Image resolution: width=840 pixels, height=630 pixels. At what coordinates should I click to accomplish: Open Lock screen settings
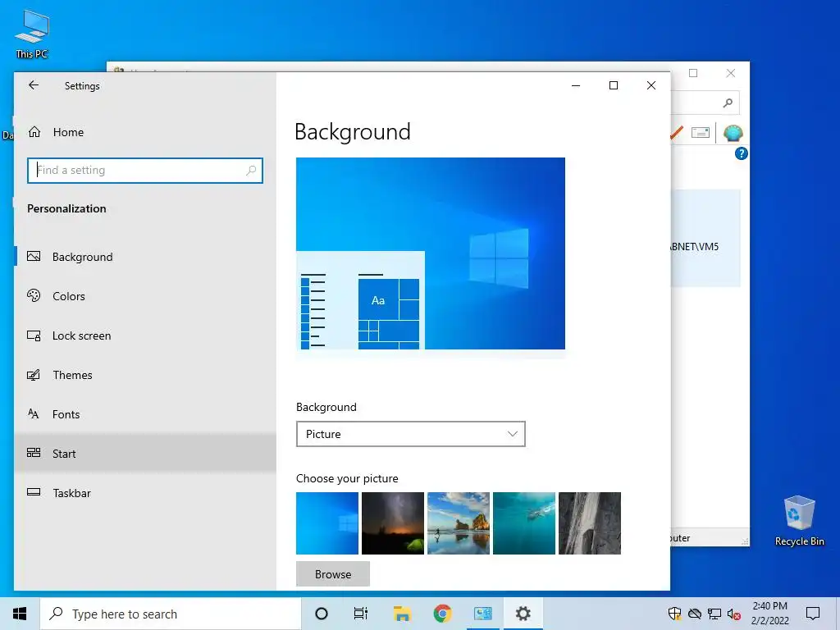click(145, 336)
